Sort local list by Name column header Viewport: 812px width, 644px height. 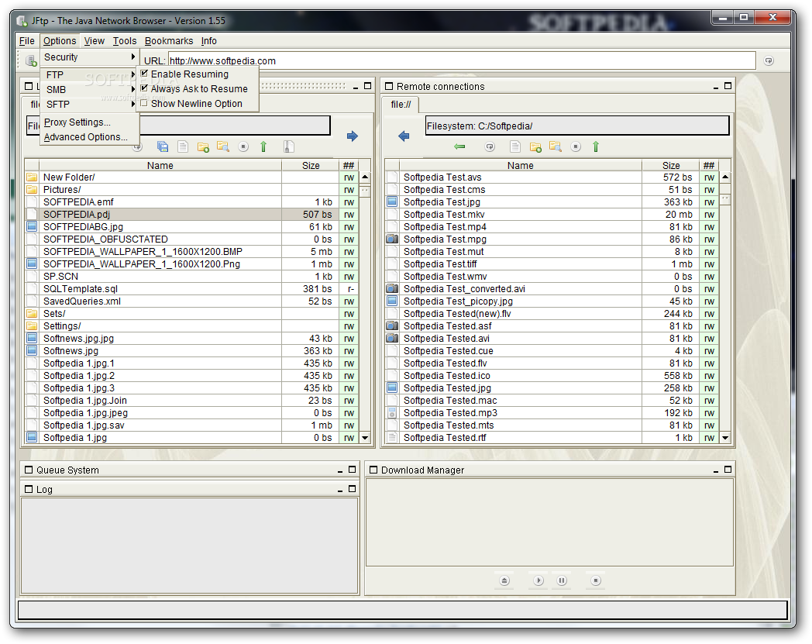[x=160, y=165]
